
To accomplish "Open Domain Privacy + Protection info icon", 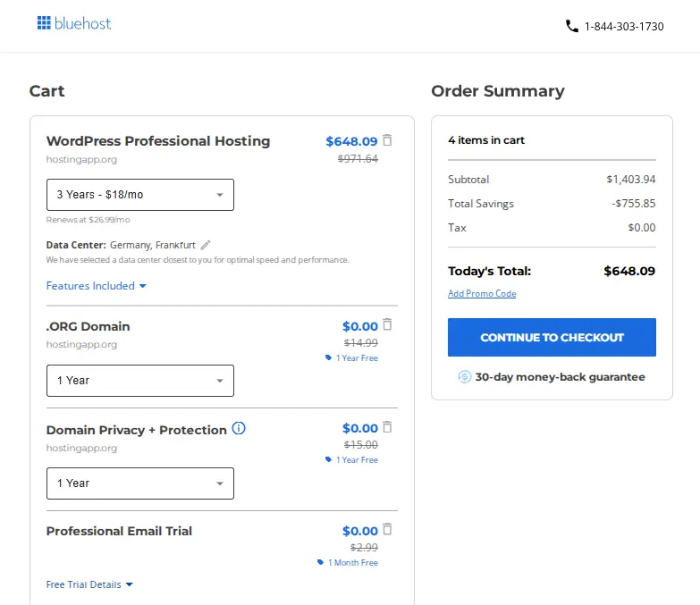I will (x=239, y=429).
